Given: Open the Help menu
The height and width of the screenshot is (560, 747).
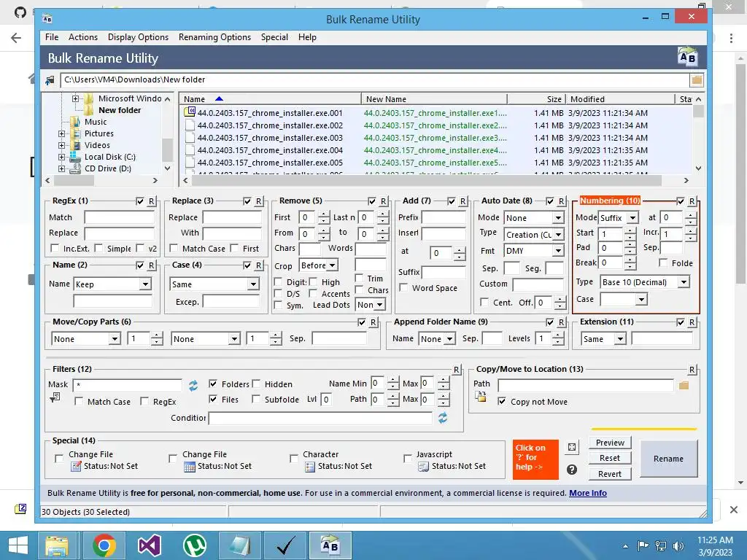Looking at the screenshot, I should pos(307,37).
